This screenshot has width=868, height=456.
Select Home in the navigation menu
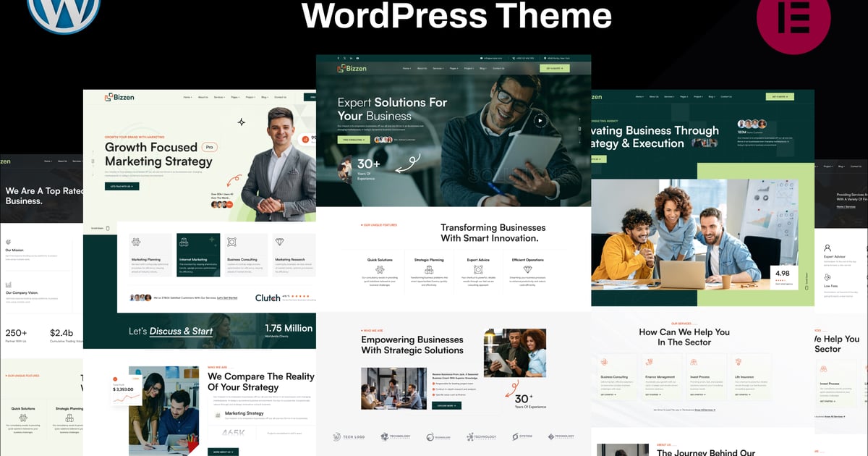click(407, 68)
